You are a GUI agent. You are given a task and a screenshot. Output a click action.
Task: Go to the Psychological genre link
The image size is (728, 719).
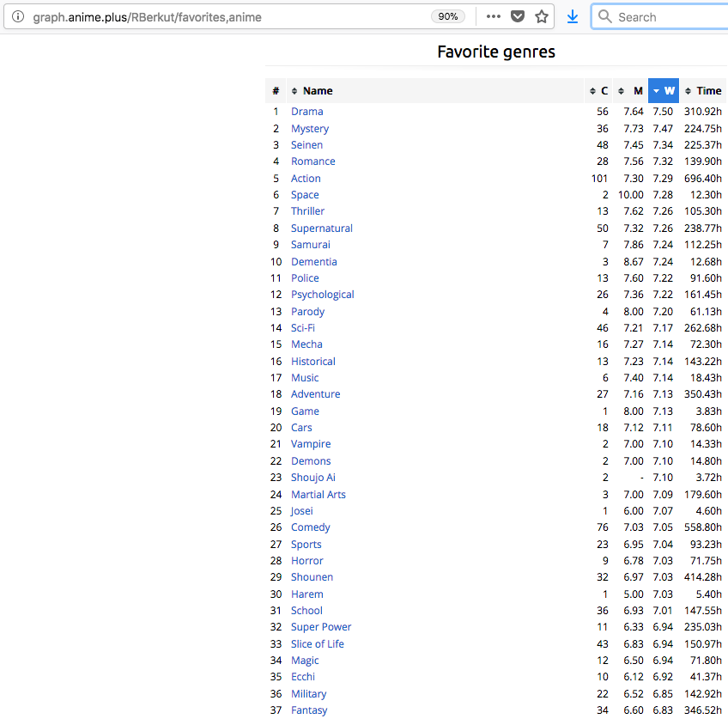322,295
